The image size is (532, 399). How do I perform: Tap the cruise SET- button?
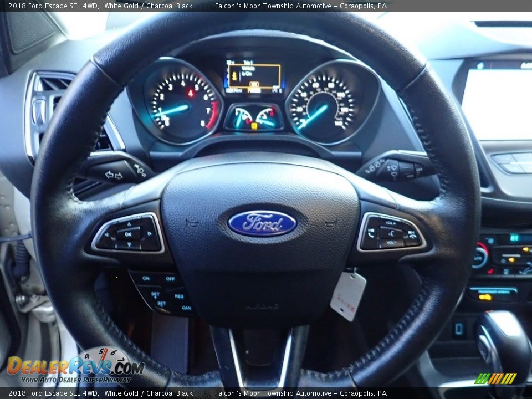[x=161, y=303]
